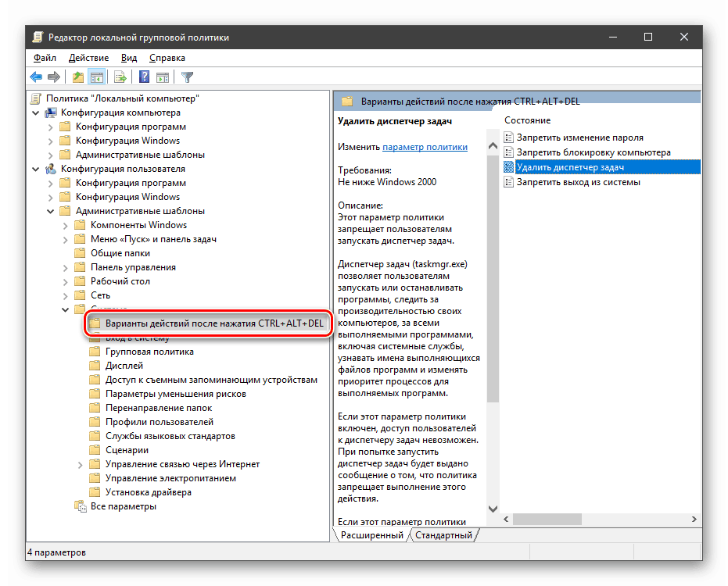The height and width of the screenshot is (586, 728).
Task: Select Запретить изменение пароля policy
Action: (579, 138)
